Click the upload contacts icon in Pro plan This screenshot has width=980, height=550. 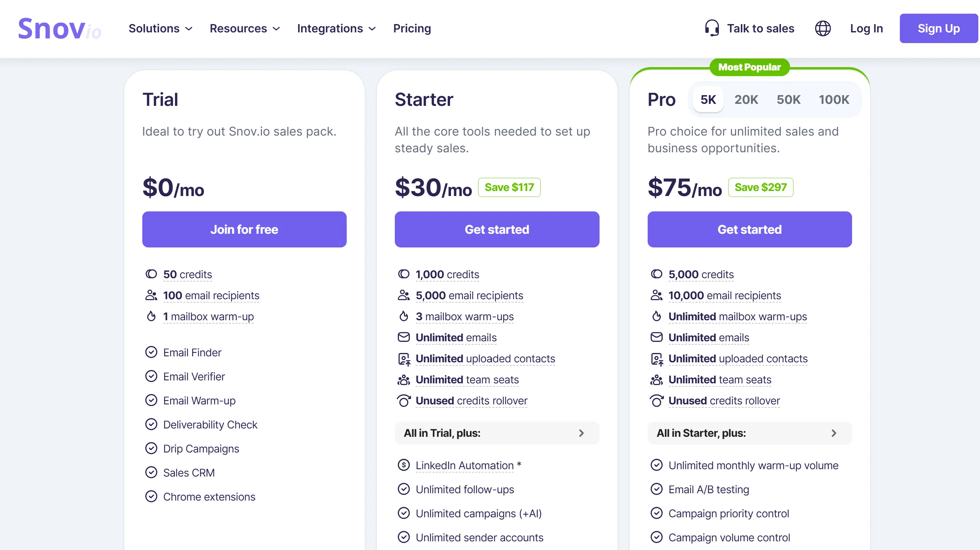pos(657,359)
